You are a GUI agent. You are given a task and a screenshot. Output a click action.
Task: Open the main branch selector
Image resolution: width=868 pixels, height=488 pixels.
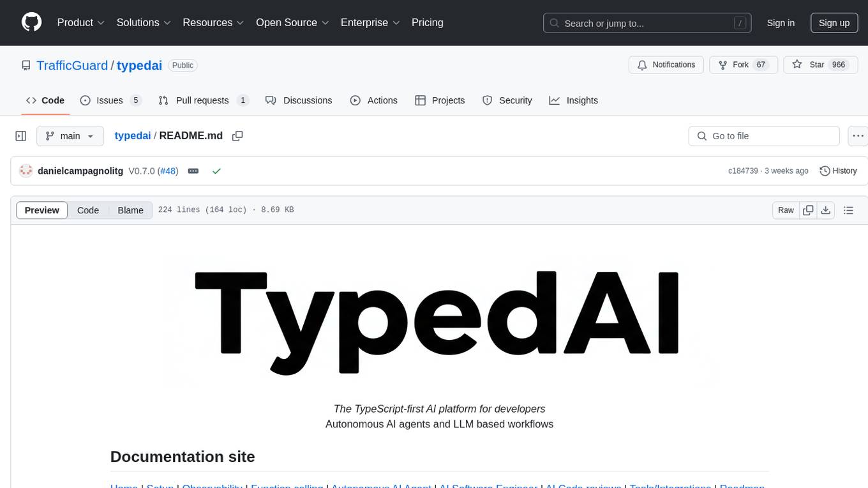[70, 136]
